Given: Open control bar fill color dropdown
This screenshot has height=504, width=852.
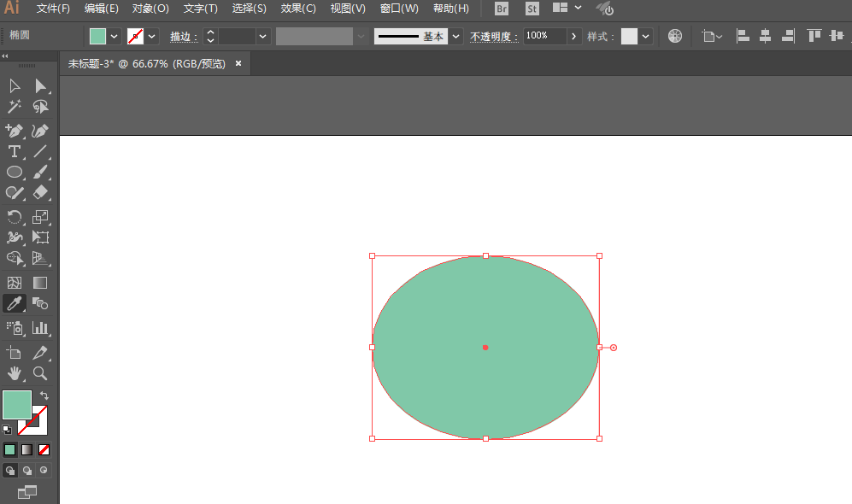Looking at the screenshot, I should tap(114, 37).
